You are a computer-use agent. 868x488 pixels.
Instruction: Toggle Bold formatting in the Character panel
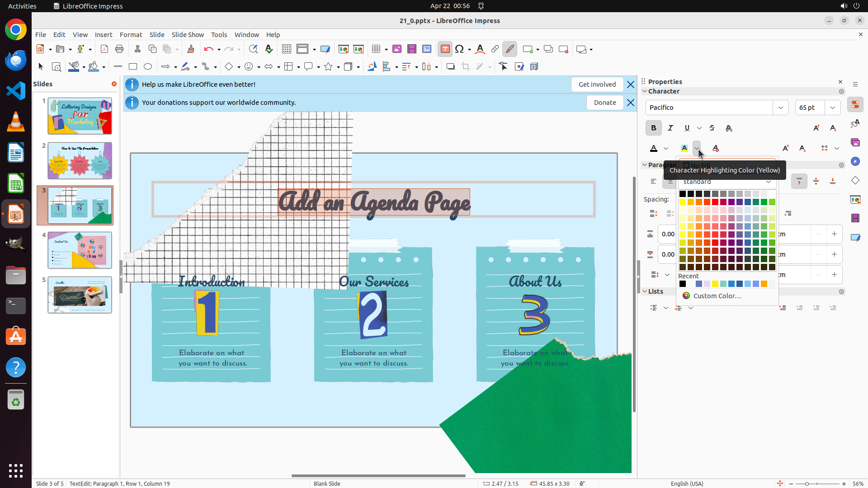(x=653, y=128)
